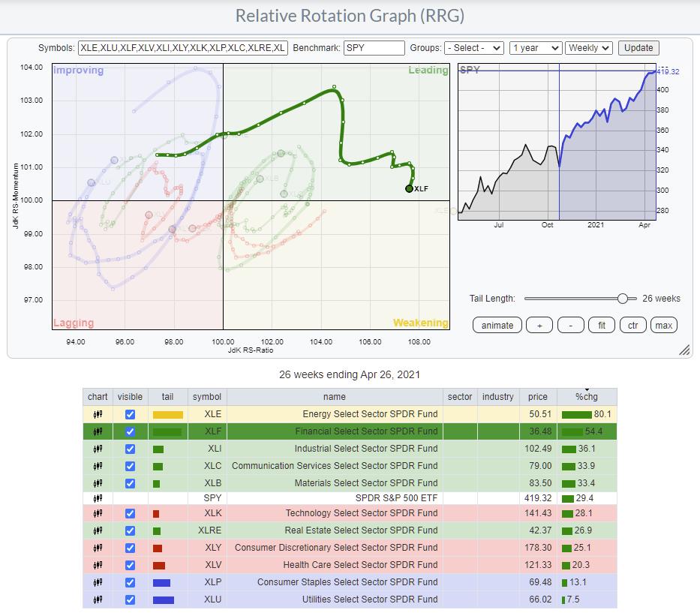Toggle the visible checkbox for XLI
Screen dimensions: 700x613
click(131, 449)
